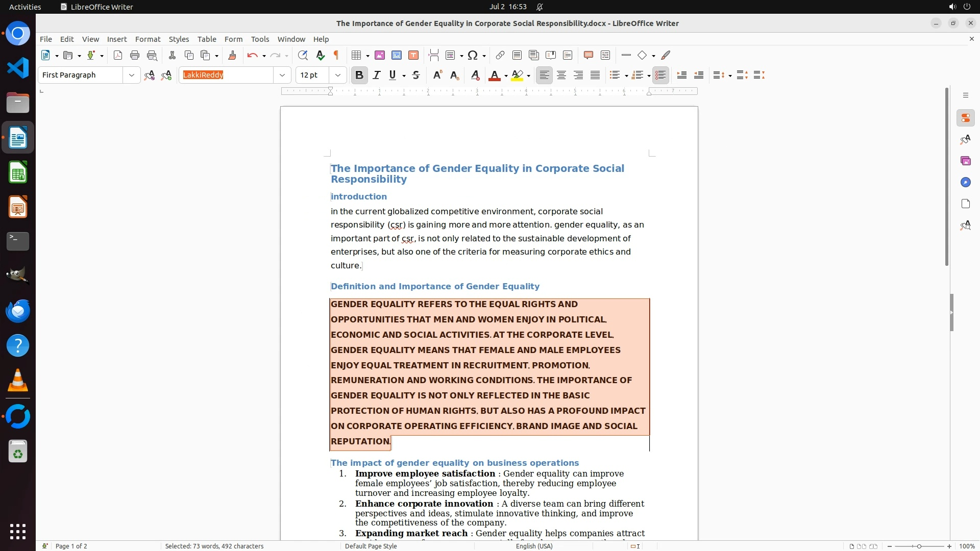
Task: Open the Find & Replace tool
Action: (303, 55)
